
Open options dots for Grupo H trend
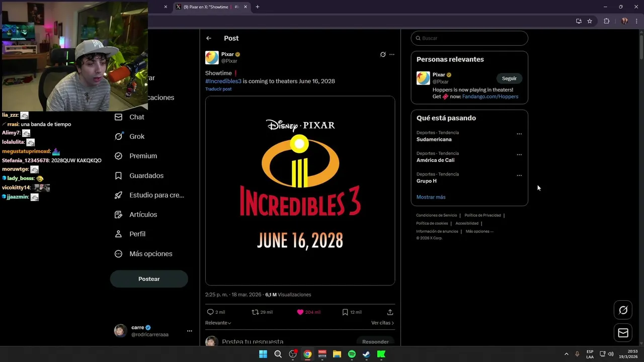[x=519, y=175]
